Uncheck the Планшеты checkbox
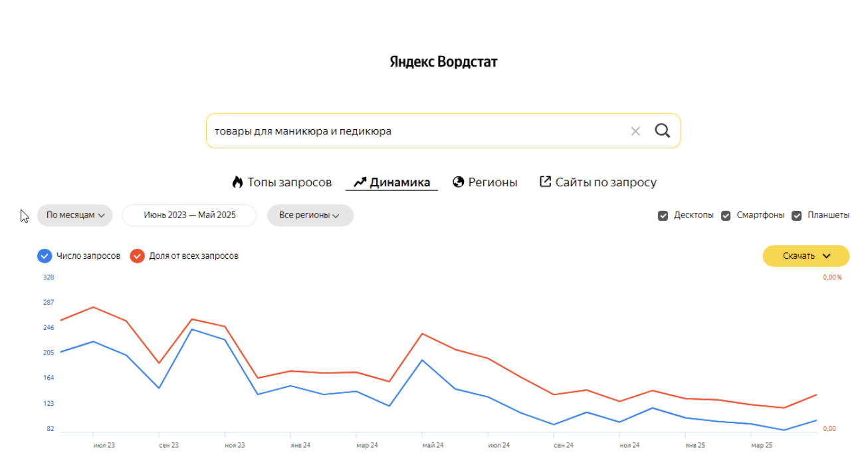 [x=797, y=216]
